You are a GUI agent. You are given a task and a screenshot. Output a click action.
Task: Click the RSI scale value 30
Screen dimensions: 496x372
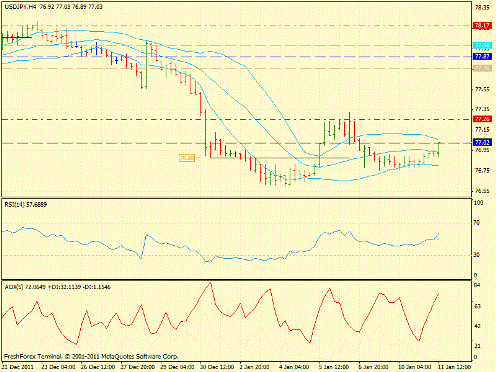click(x=477, y=255)
